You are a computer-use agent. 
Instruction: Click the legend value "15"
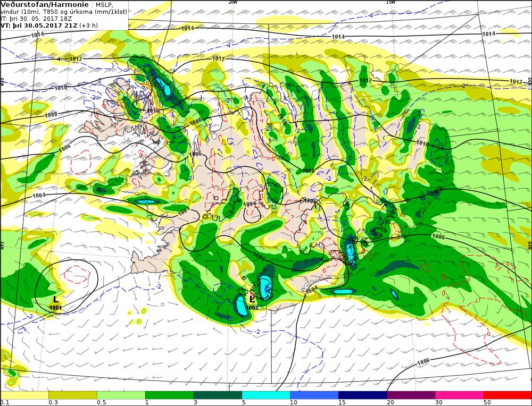pyautogui.click(x=342, y=403)
